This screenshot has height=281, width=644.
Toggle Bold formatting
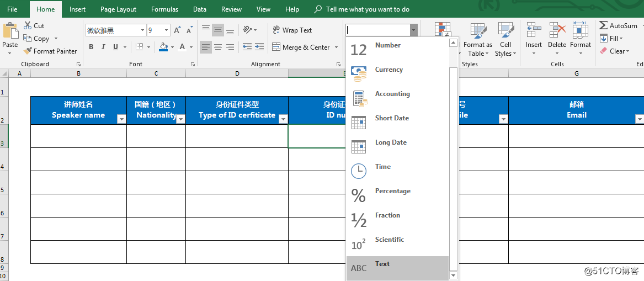pos(91,47)
